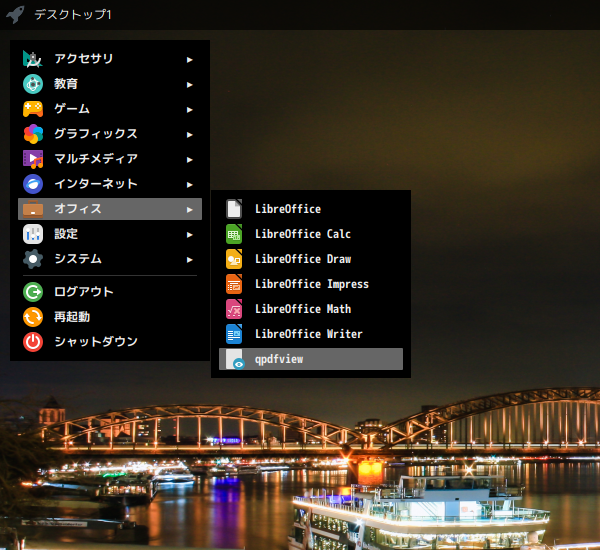Click the qpdfview eye document icon
Image resolution: width=600 pixels, height=550 pixels.
point(235,359)
